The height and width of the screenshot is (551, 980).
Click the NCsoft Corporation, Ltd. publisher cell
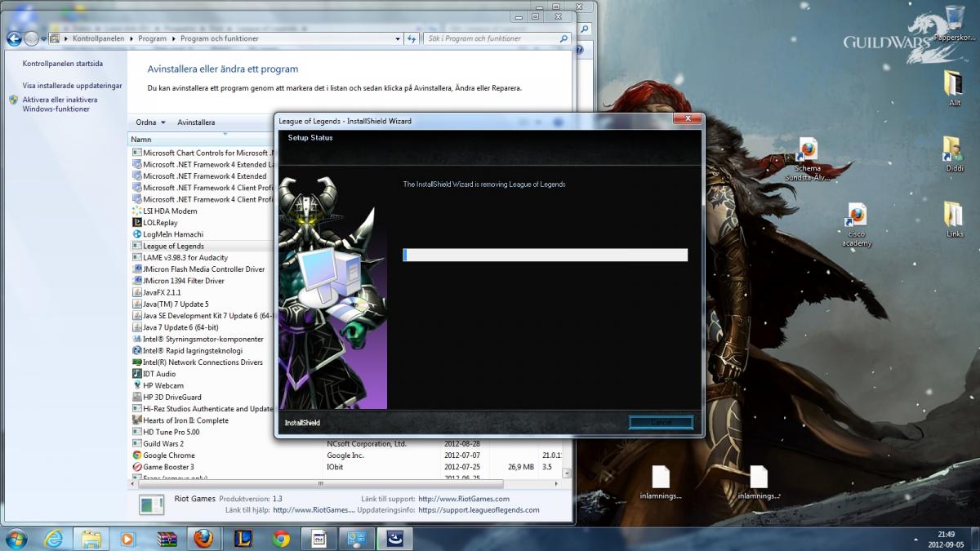pyautogui.click(x=366, y=443)
